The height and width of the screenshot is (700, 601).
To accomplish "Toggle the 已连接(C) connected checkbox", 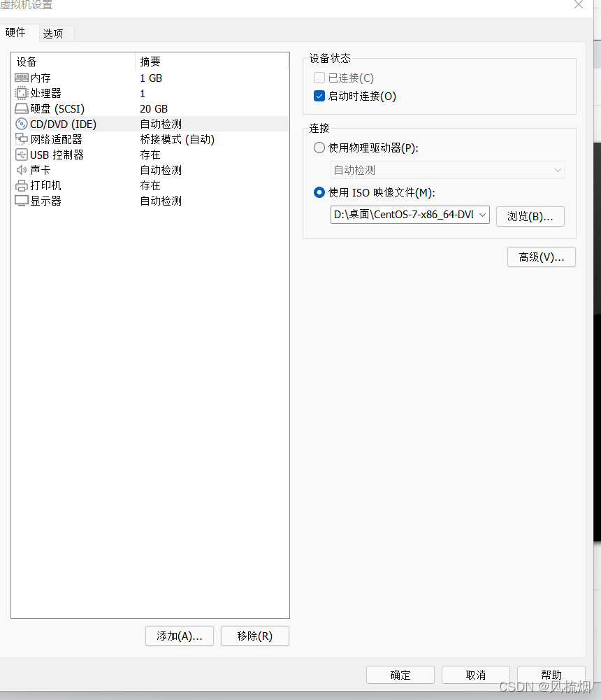I will coord(319,78).
